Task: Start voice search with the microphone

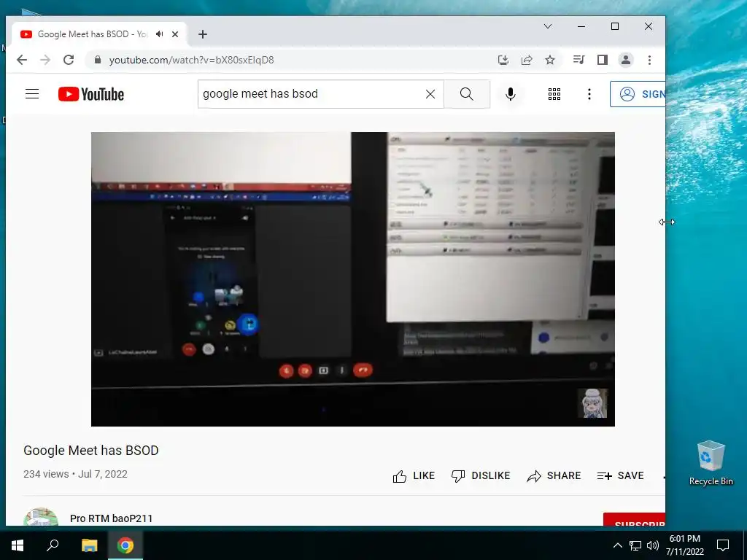Action: (x=510, y=94)
